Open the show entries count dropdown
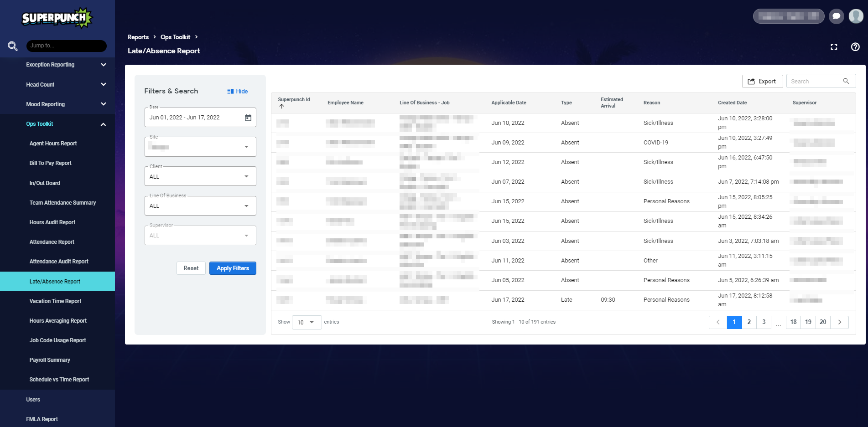The image size is (868, 427). (x=307, y=322)
